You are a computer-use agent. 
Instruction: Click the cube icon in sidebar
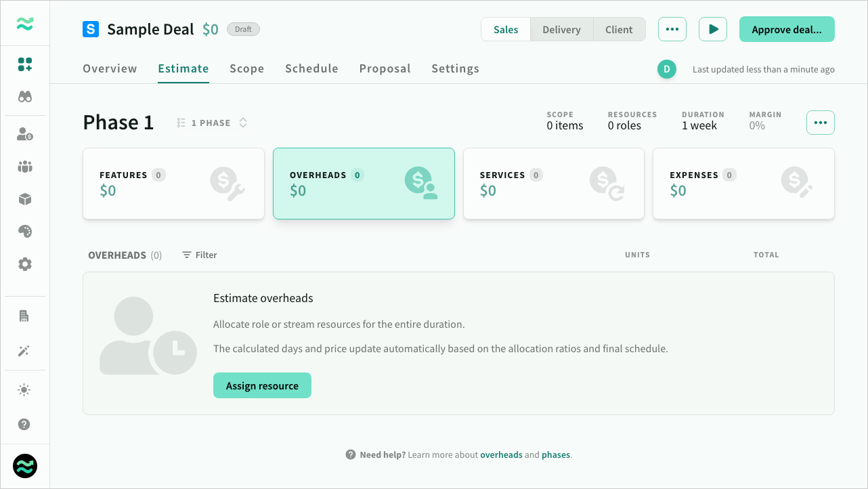(25, 199)
